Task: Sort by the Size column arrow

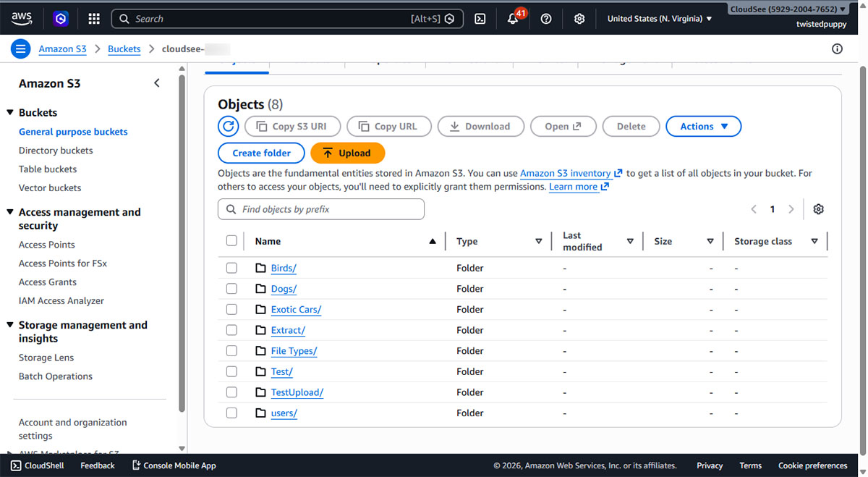Action: (x=710, y=242)
